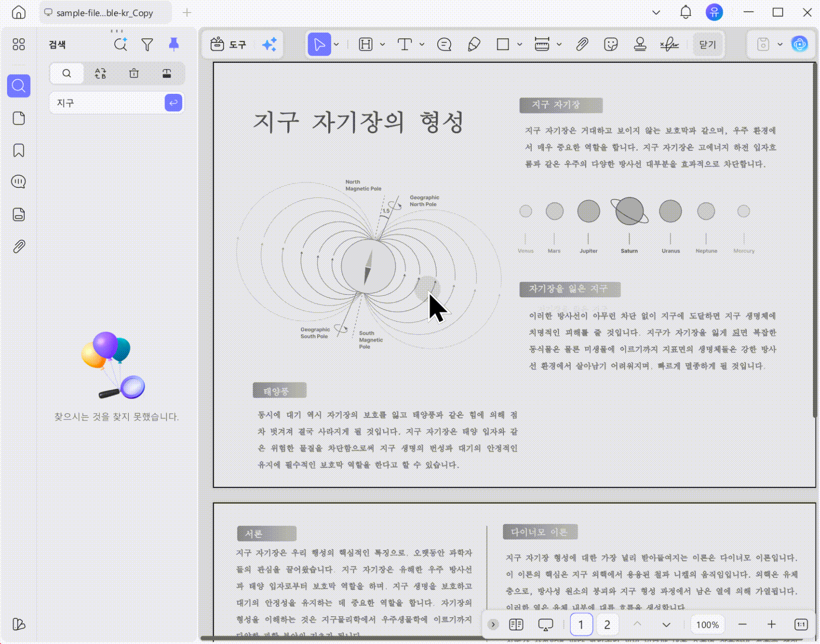This screenshot has width=820, height=644.
Task: Switch to the redact search tab
Action: click(x=167, y=73)
